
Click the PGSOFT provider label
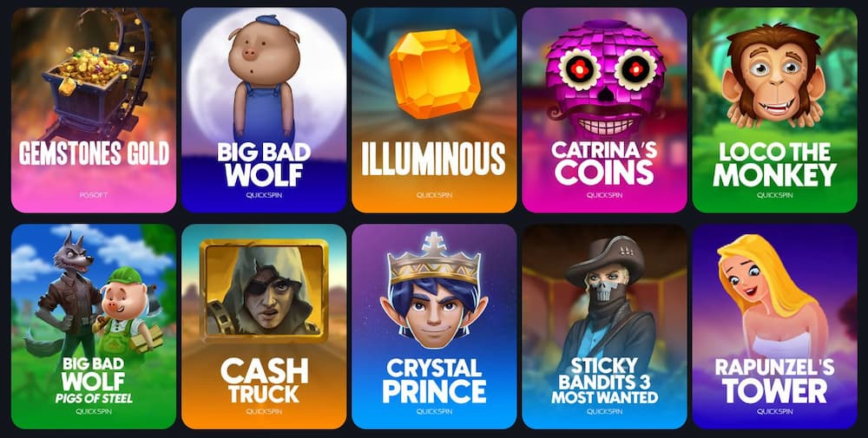[x=94, y=195]
